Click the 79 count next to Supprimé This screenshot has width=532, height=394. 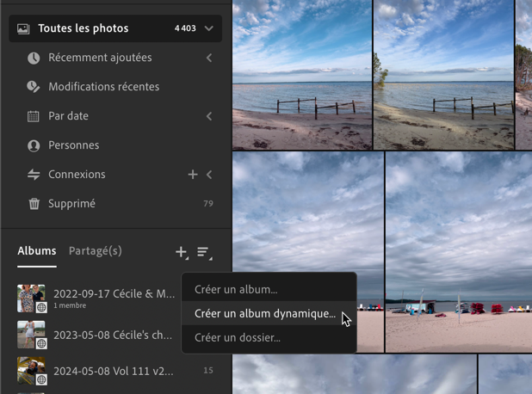(x=208, y=203)
